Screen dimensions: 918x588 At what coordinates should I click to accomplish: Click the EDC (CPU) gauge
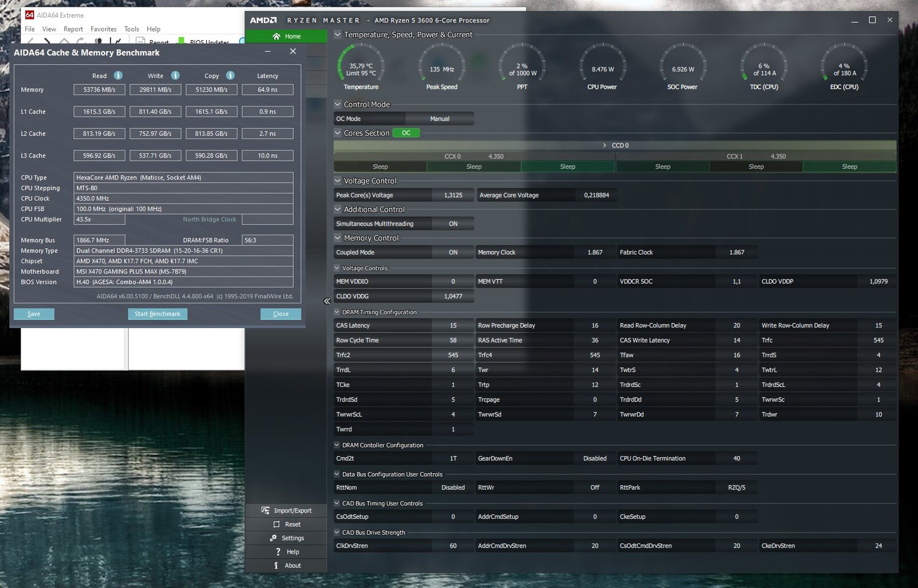[844, 66]
